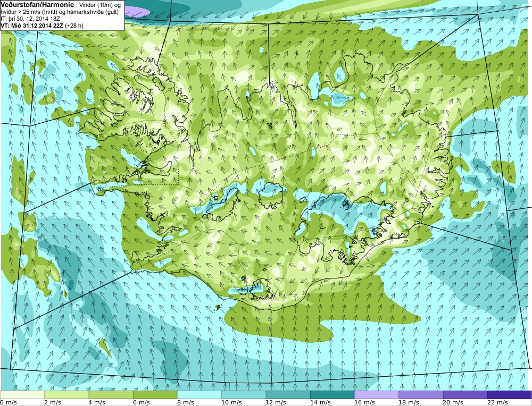
Task: Click the 'Veðurstofan/Harmonie' title text
Action: click(36, 5)
